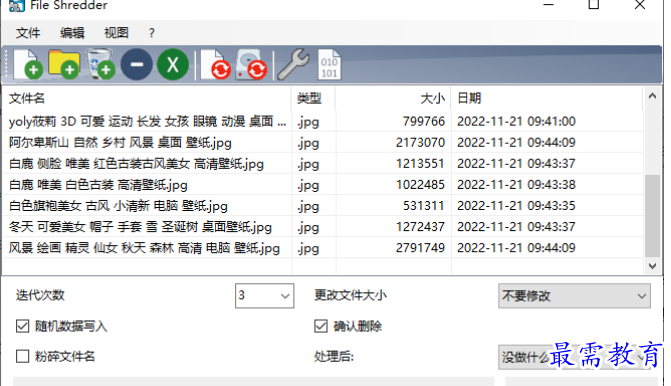The width and height of the screenshot is (671, 386).
Task: Uncheck the 随机数据写入 checkbox
Action: [22, 326]
